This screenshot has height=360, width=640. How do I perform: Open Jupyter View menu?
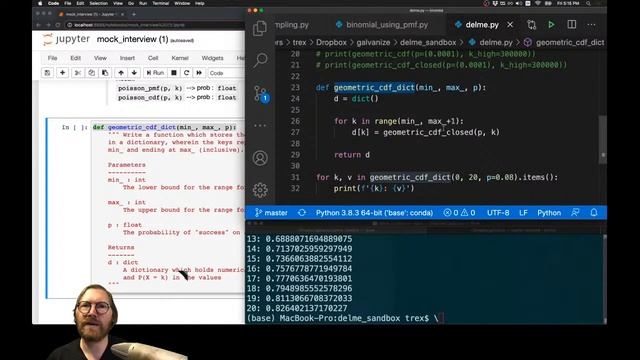(x=100, y=58)
